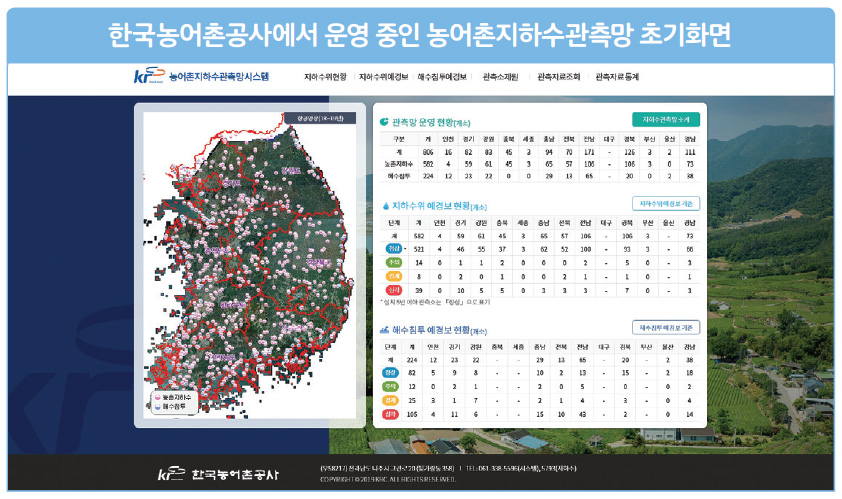This screenshot has width=842, height=499.
Task: Click the KR logo in the header
Action: [149, 76]
